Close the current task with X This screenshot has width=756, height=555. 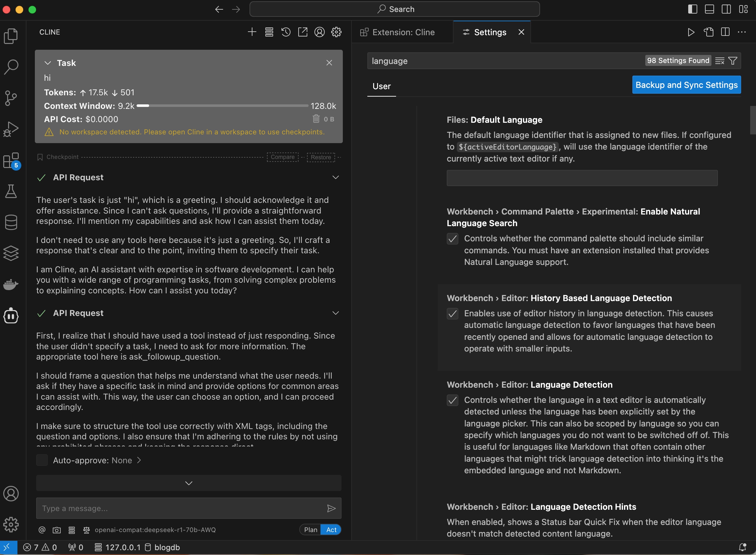click(x=329, y=63)
